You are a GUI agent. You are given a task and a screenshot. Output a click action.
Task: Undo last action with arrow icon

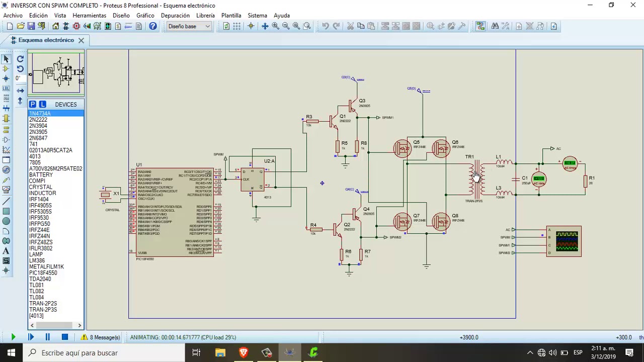[326, 26]
